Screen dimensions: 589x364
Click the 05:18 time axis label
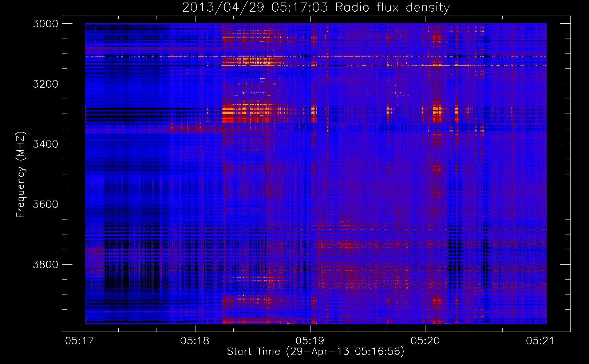pyautogui.click(x=195, y=341)
